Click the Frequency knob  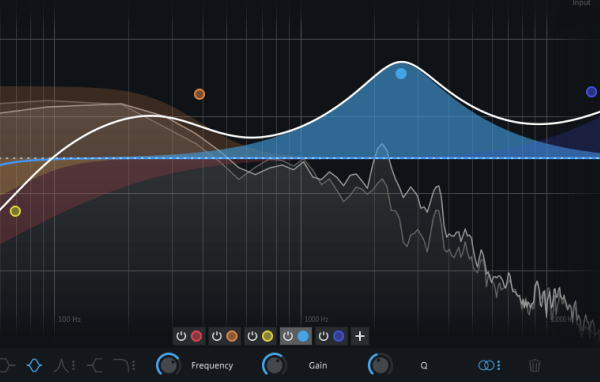pyautogui.click(x=168, y=365)
